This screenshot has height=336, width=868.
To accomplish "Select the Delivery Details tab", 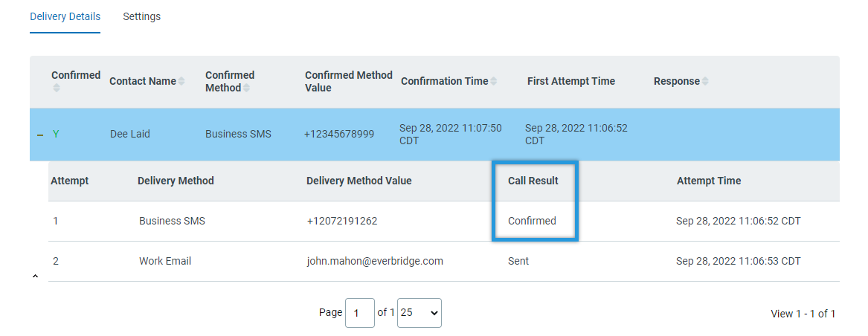I will [65, 16].
